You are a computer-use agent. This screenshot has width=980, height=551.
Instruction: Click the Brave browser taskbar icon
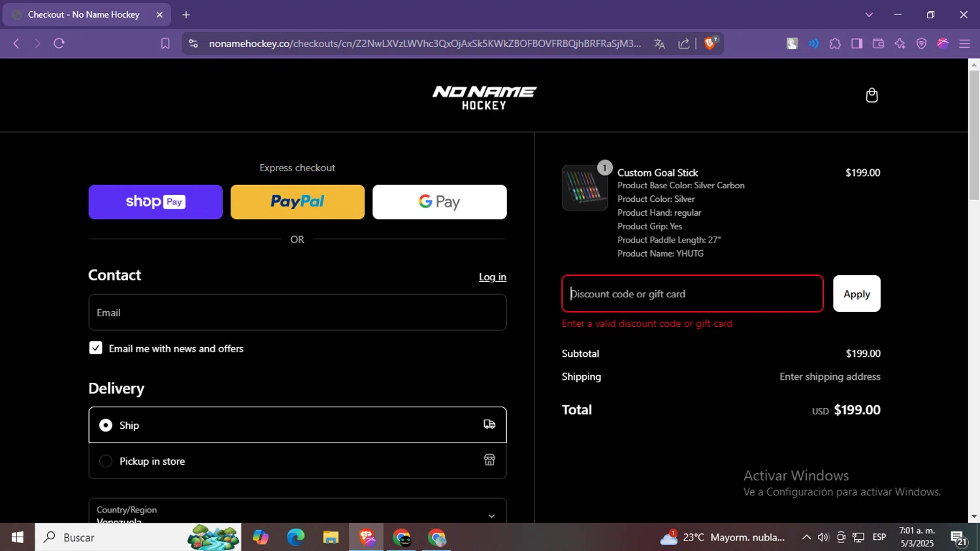367,537
